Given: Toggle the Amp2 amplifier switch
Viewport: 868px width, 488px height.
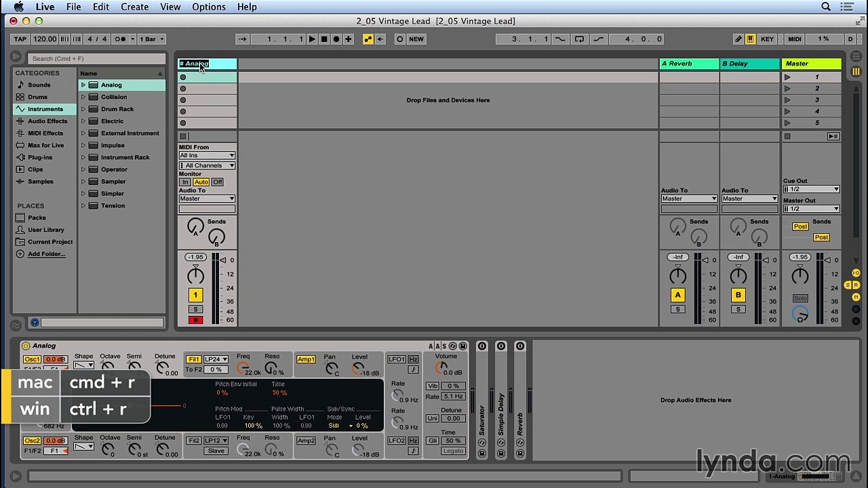Looking at the screenshot, I should pyautogui.click(x=306, y=441).
